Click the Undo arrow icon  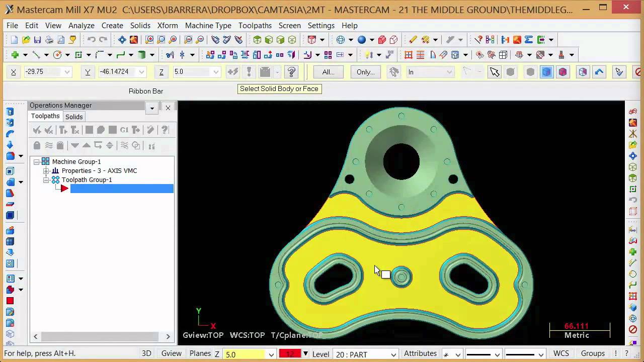(92, 40)
